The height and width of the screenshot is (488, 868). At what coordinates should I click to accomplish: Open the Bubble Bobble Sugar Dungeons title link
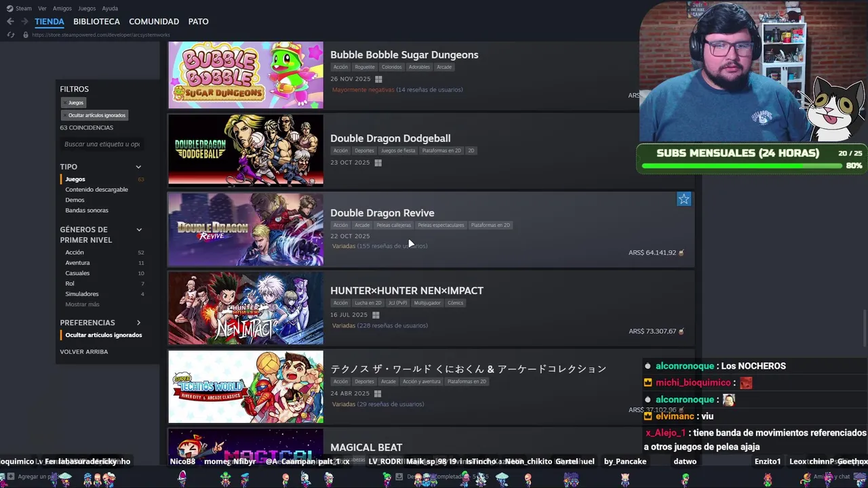tap(404, 55)
